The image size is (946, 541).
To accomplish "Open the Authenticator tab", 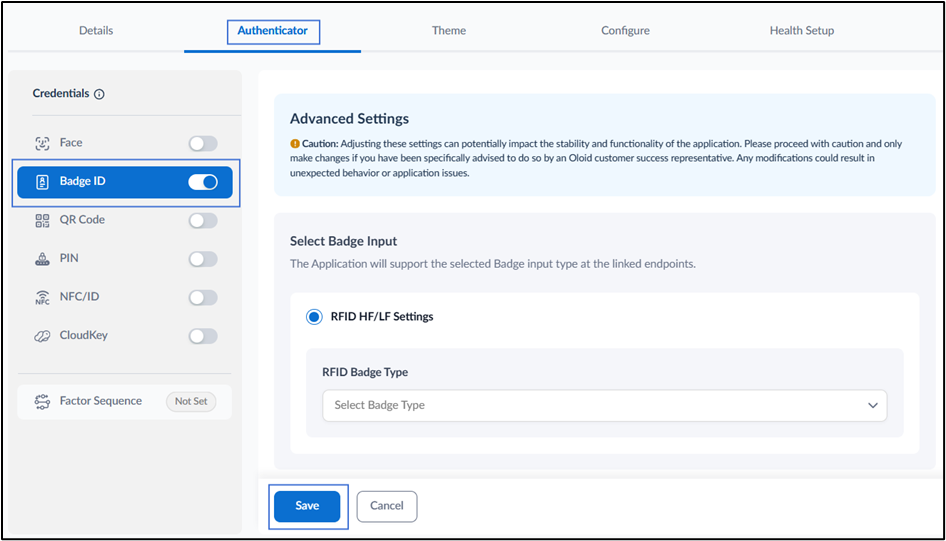I will click(x=272, y=30).
